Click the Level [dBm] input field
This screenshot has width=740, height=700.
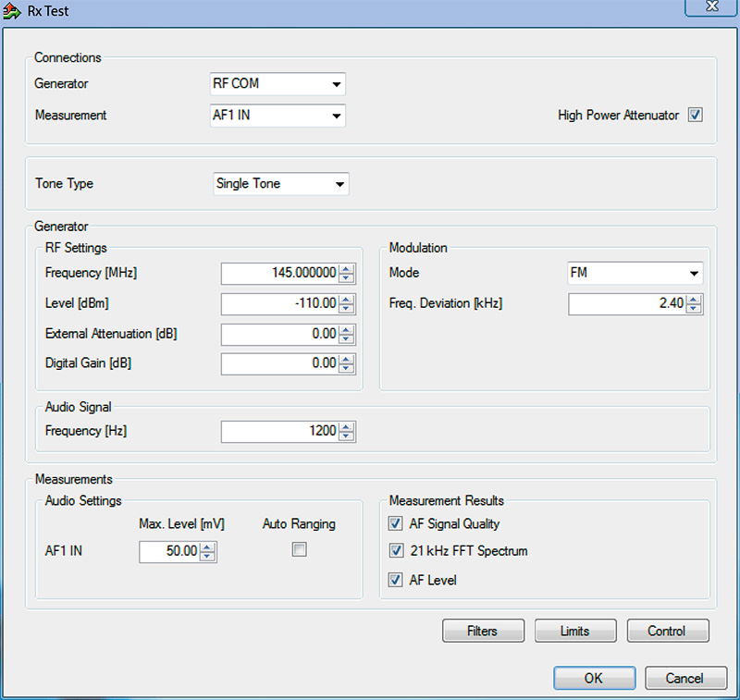tap(279, 304)
